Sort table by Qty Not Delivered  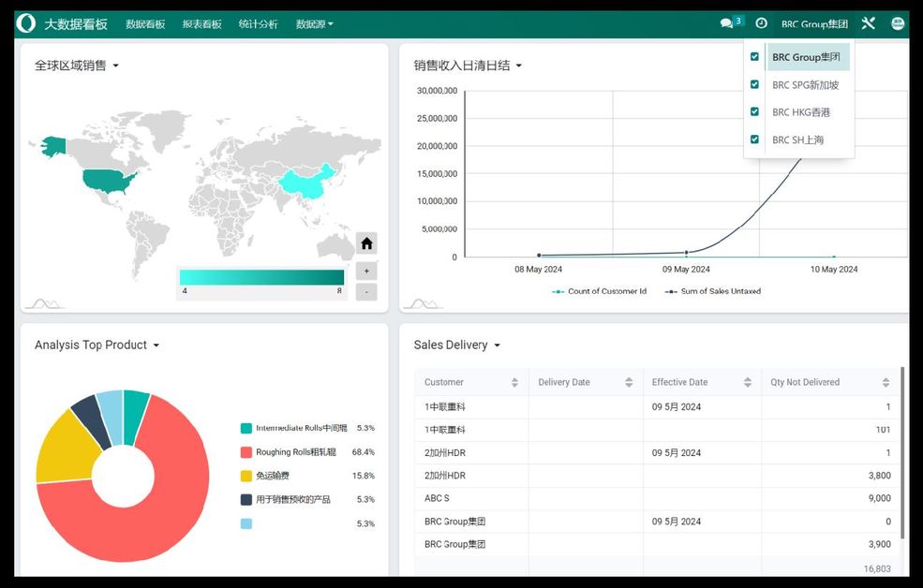pos(886,382)
